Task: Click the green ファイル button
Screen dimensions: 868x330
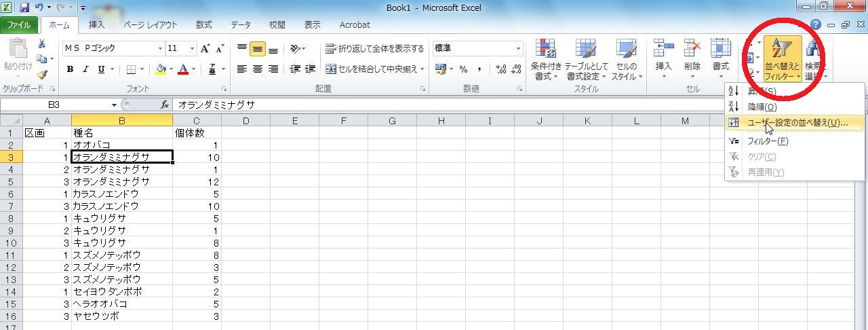Action: tap(18, 25)
